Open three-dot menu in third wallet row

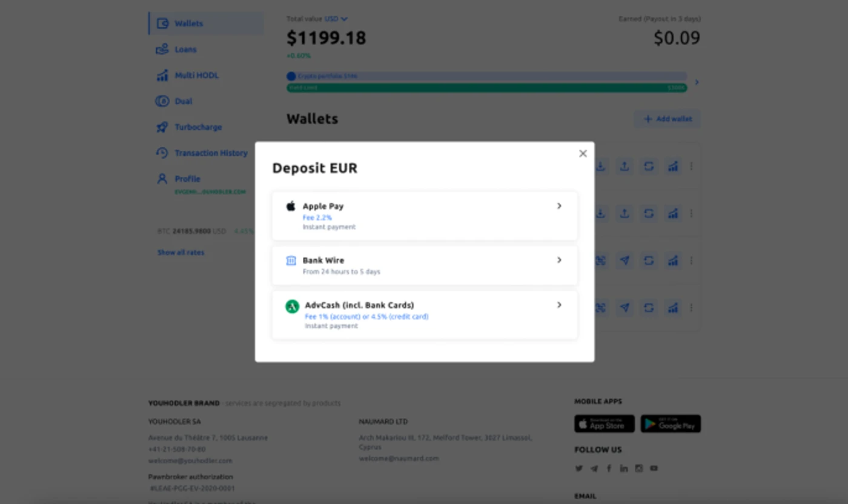(x=691, y=260)
